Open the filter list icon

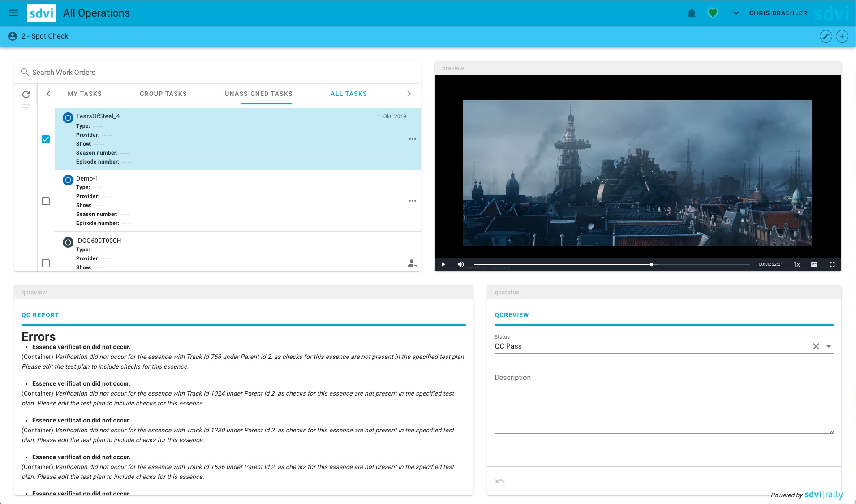point(26,107)
